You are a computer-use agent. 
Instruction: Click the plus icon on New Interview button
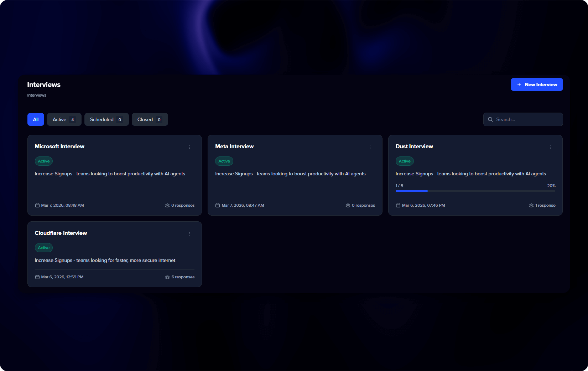[x=520, y=84]
